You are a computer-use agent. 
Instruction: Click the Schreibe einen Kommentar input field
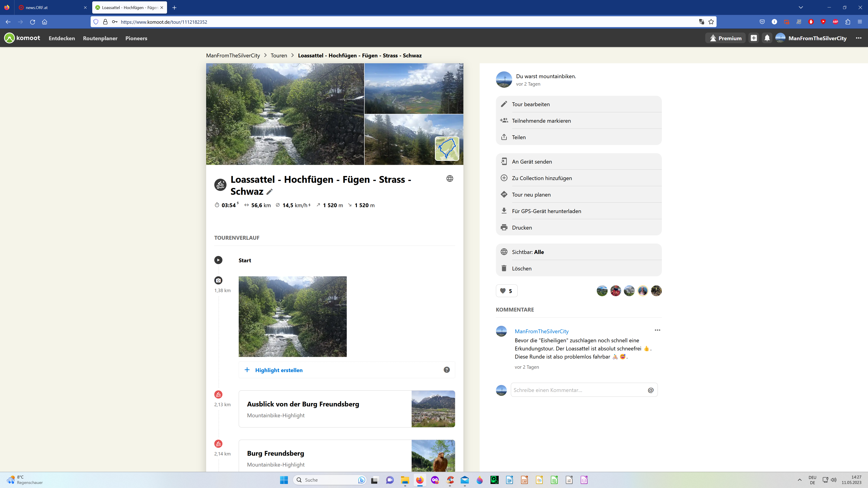(x=578, y=390)
